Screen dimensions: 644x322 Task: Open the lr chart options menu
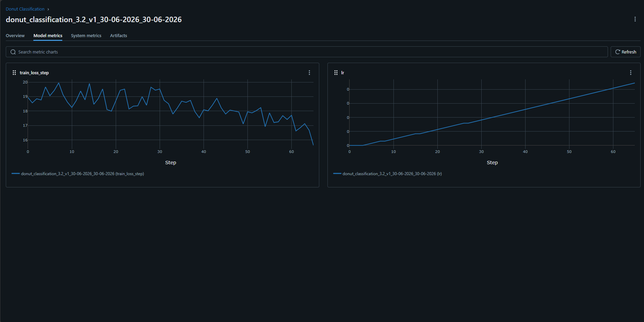coord(631,73)
